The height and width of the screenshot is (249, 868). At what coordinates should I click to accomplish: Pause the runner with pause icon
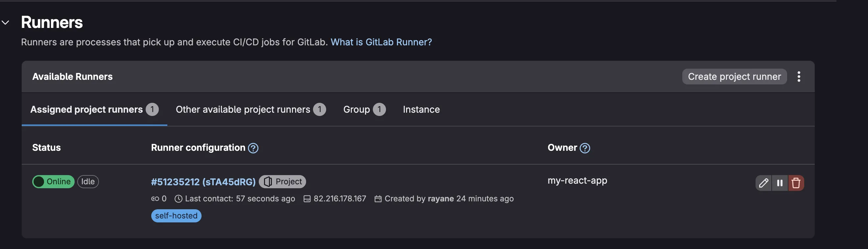point(780,183)
